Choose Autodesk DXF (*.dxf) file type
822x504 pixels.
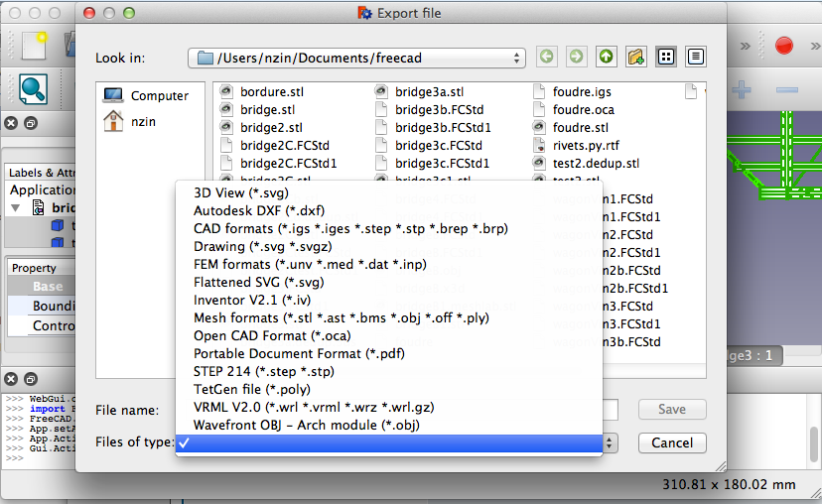coord(389,210)
